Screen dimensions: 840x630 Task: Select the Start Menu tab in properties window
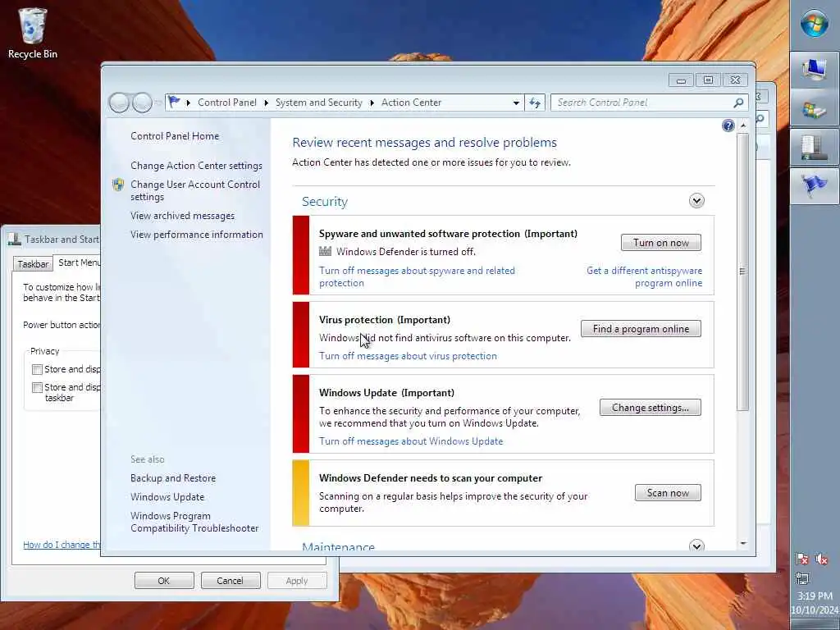(x=78, y=262)
